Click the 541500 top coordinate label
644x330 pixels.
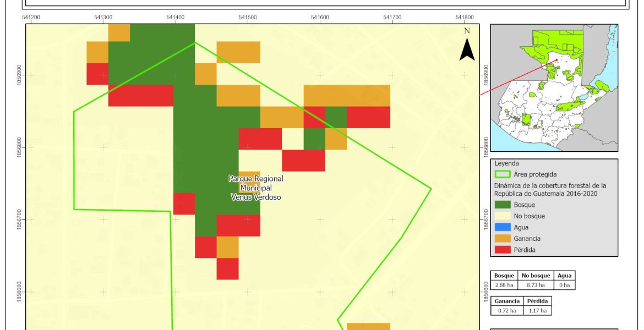[248, 18]
